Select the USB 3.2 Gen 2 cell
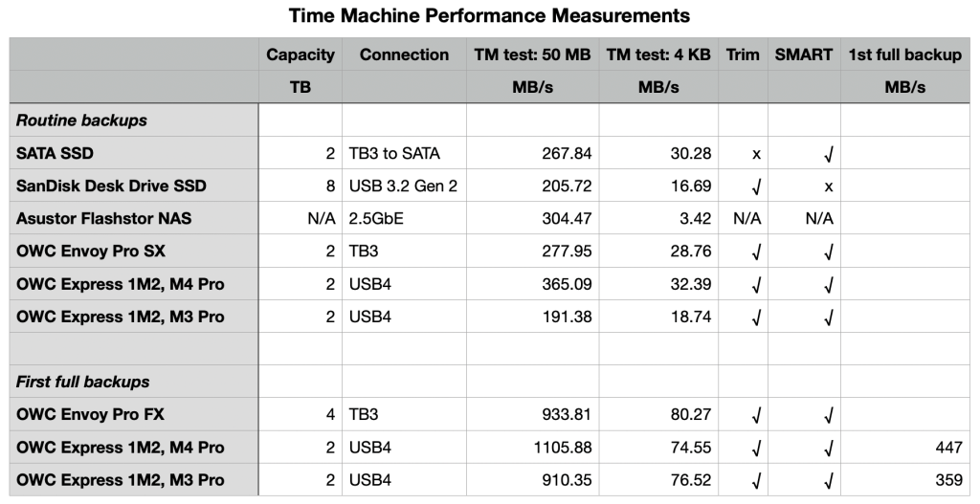Image resolution: width=980 pixels, height=504 pixels. 403,186
